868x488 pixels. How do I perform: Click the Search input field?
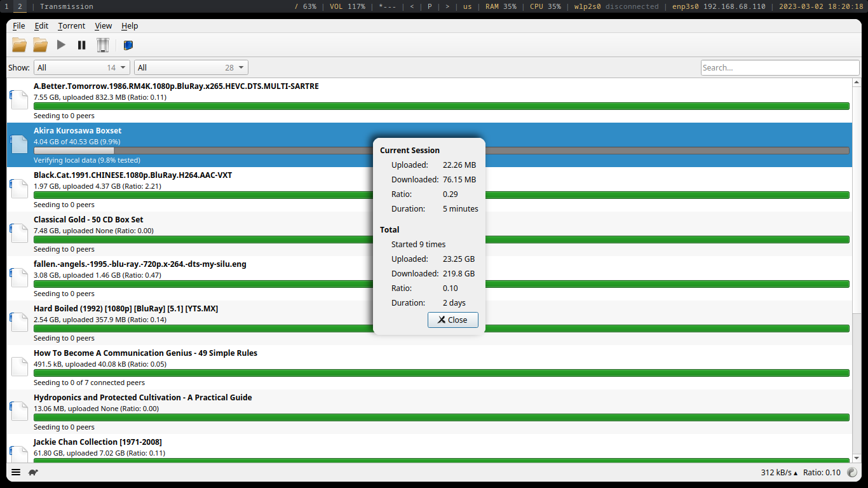(x=780, y=67)
